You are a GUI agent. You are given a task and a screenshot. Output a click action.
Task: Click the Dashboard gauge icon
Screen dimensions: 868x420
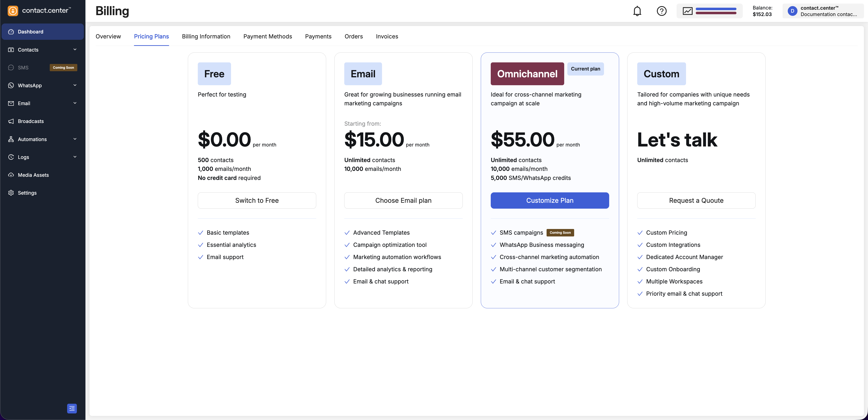11,32
